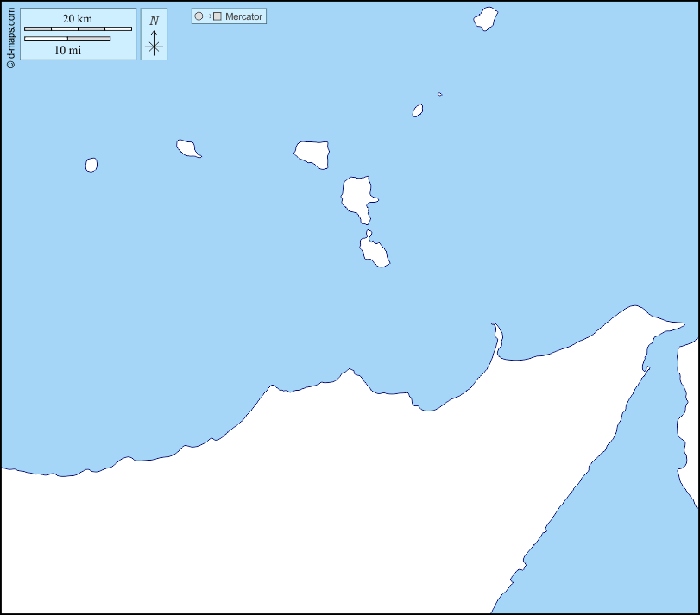Image resolution: width=700 pixels, height=615 pixels.
Task: Click the d-maps.com copyright watermark
Action: tap(9, 35)
